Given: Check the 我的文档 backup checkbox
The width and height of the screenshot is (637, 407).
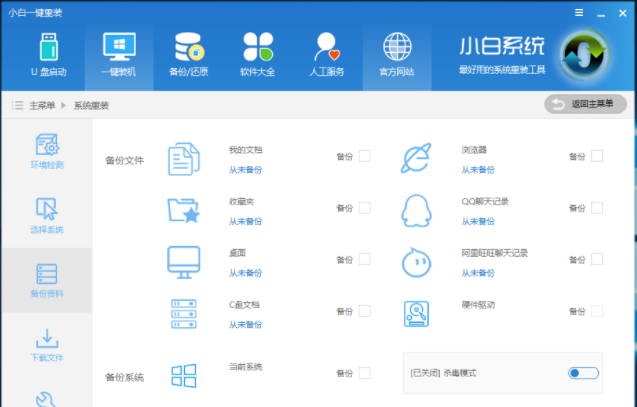Looking at the screenshot, I should 364,156.
